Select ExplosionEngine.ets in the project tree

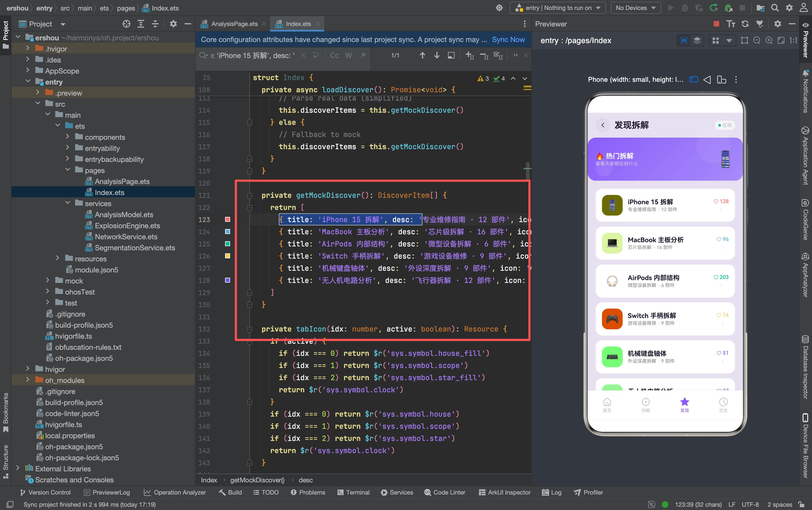pos(127,226)
